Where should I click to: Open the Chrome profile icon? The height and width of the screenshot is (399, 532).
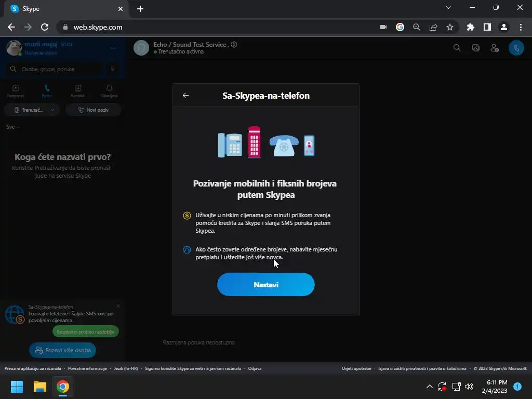pos(504,27)
